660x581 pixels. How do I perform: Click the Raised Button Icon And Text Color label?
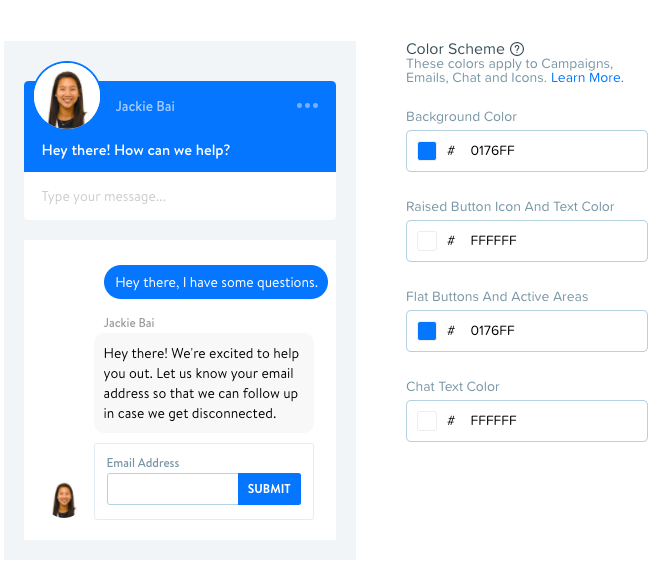[510, 207]
